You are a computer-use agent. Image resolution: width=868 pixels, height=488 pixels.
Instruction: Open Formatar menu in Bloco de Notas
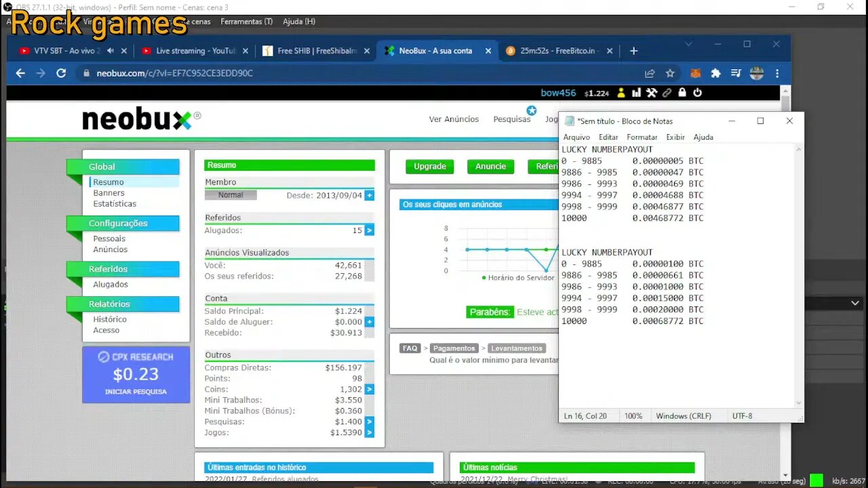[642, 137]
